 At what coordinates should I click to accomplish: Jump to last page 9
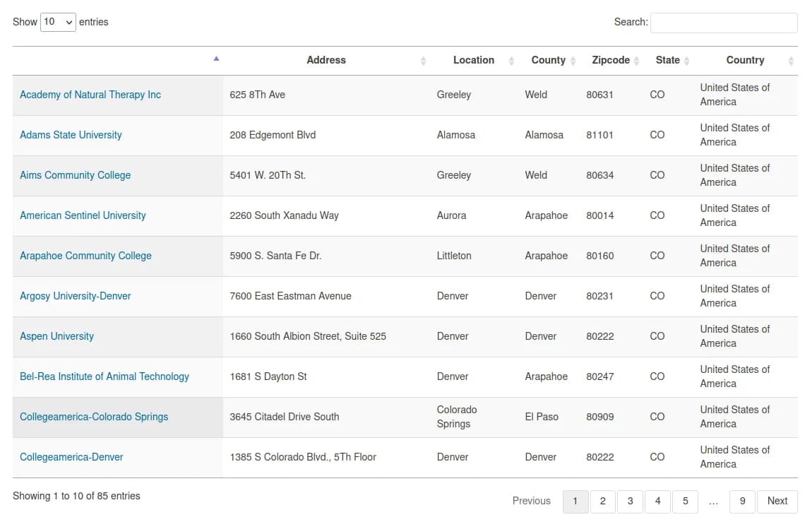(x=742, y=502)
